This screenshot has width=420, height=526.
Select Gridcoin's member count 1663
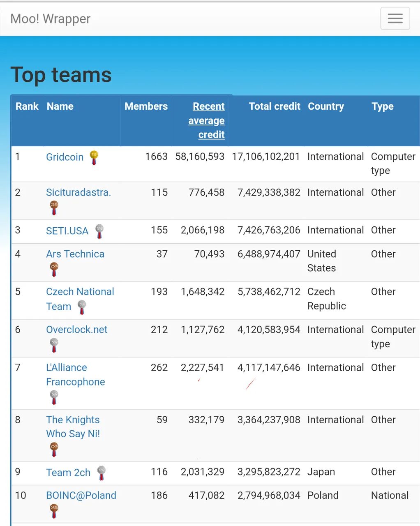156,157
